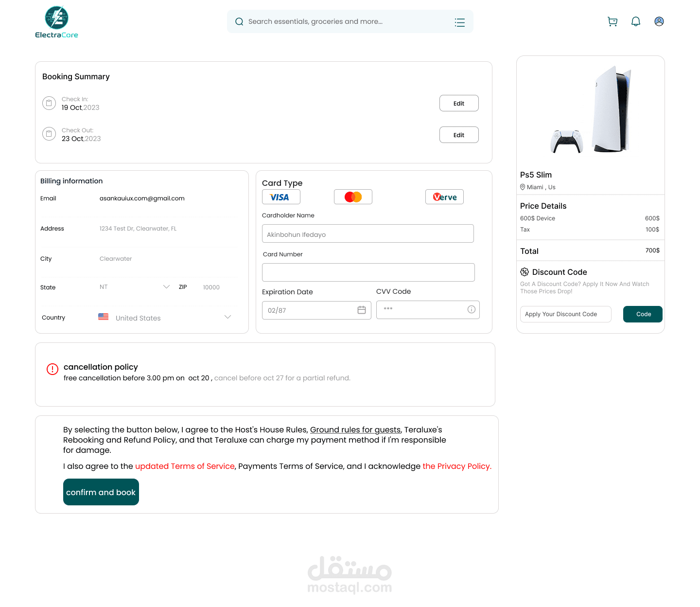Click the cancellation policy alert icon
The image size is (700, 607).
coord(52,369)
